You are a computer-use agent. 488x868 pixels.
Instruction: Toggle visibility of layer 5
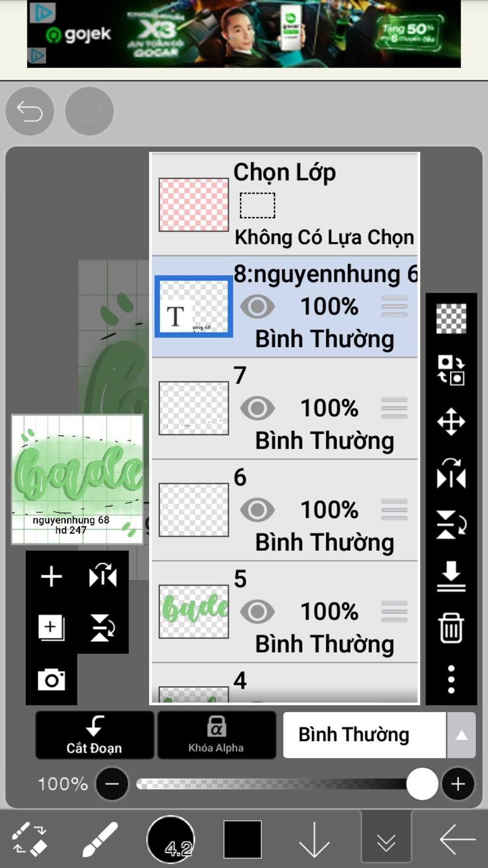(x=257, y=611)
